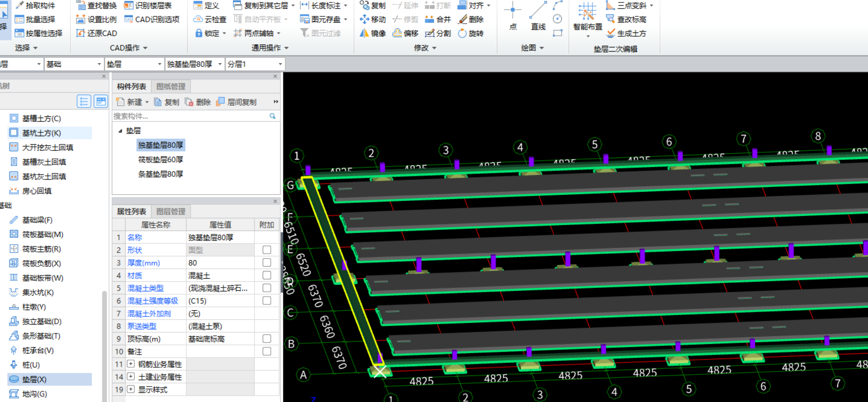This screenshot has height=402, width=868.
Task: Switch to the 构件列表 tab
Action: pyautogui.click(x=131, y=86)
